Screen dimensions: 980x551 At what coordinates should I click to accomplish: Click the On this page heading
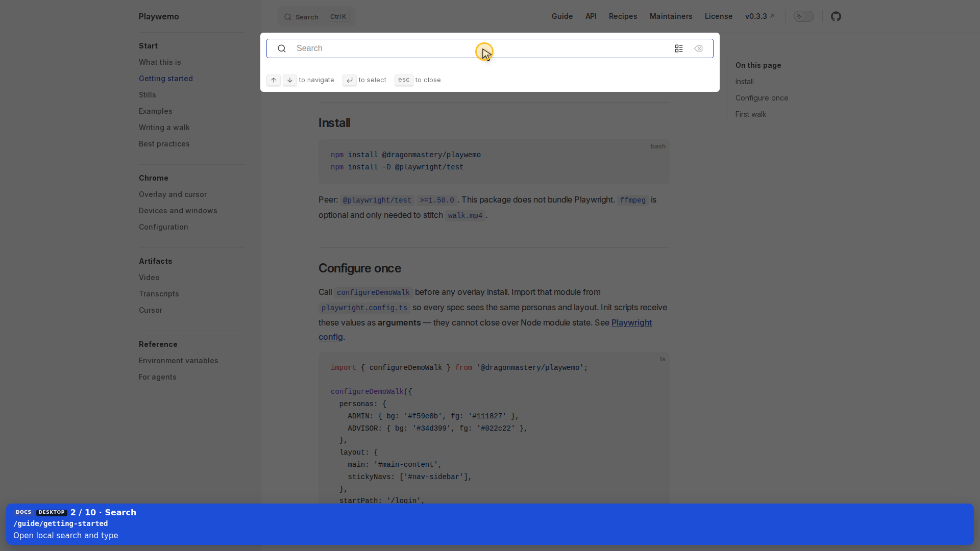tap(758, 65)
